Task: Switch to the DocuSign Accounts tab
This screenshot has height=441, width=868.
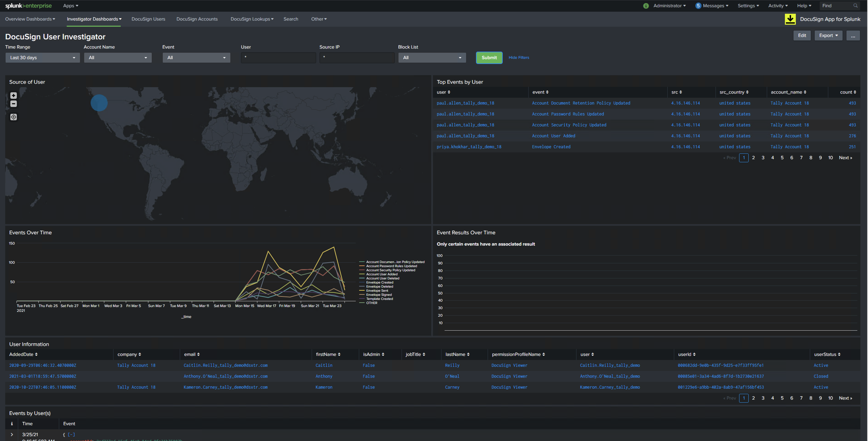Action: click(x=197, y=19)
